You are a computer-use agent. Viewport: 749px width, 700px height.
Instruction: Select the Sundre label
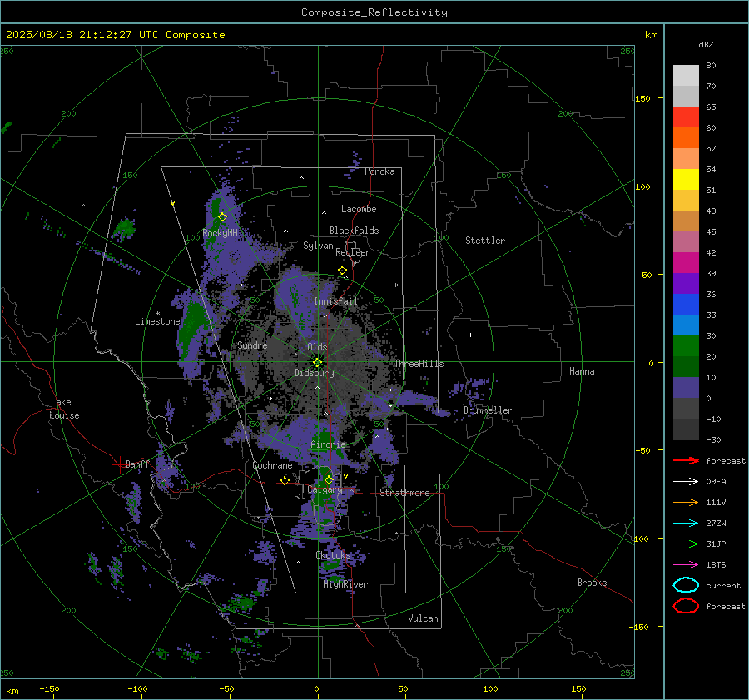point(252,345)
